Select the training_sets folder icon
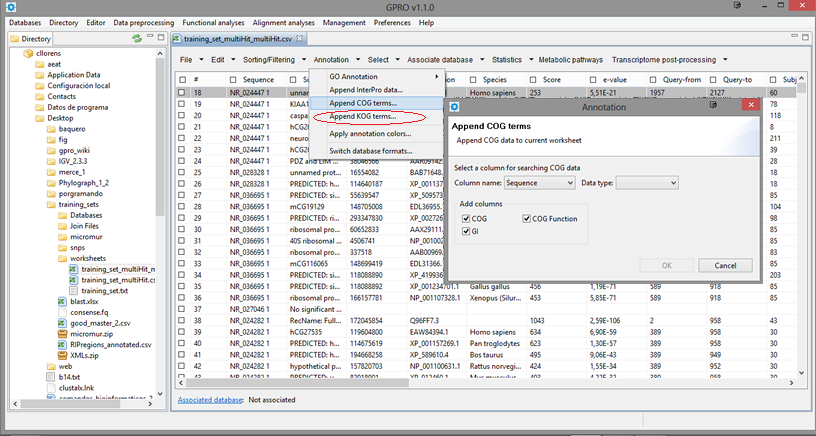This screenshot has width=816, height=436. [x=50, y=204]
